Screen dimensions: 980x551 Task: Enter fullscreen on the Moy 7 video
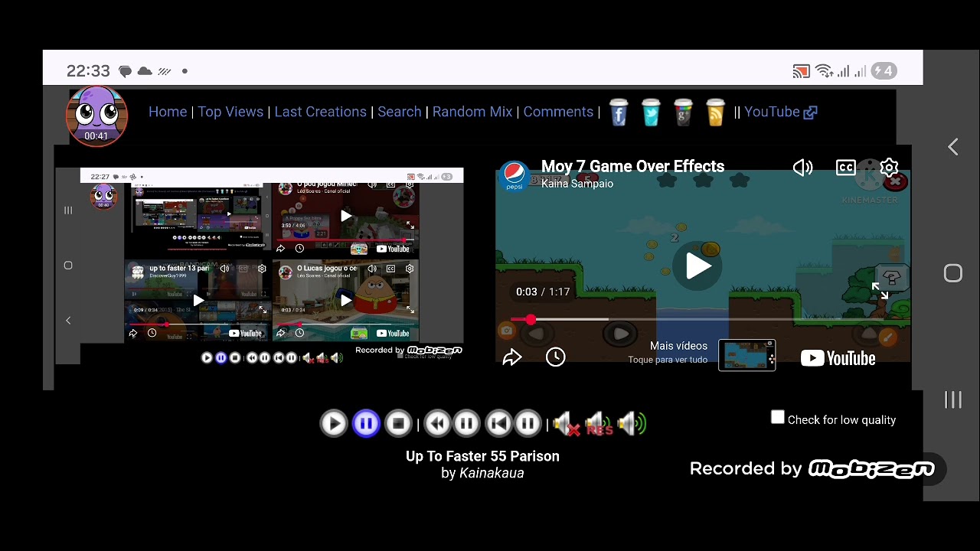(880, 291)
